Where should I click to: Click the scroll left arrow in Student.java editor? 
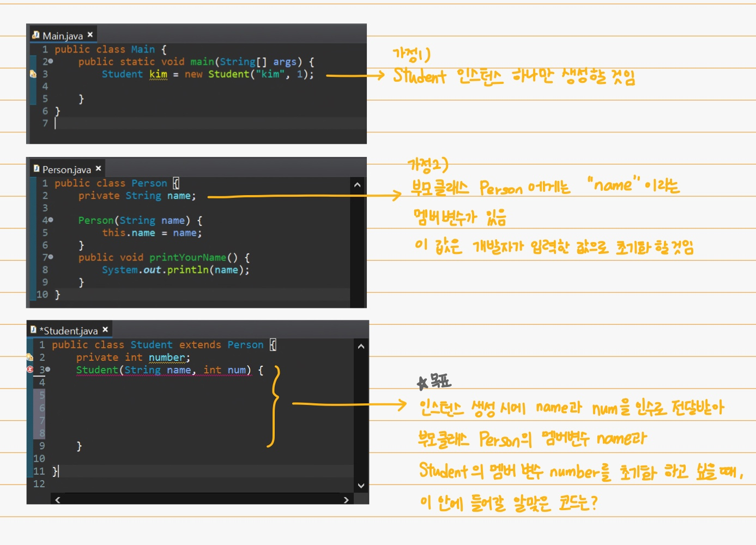point(58,499)
